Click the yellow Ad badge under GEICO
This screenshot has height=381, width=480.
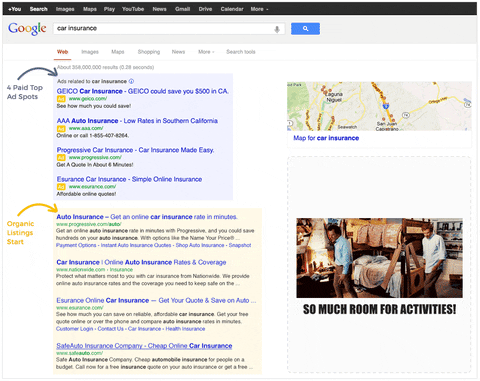(61, 99)
